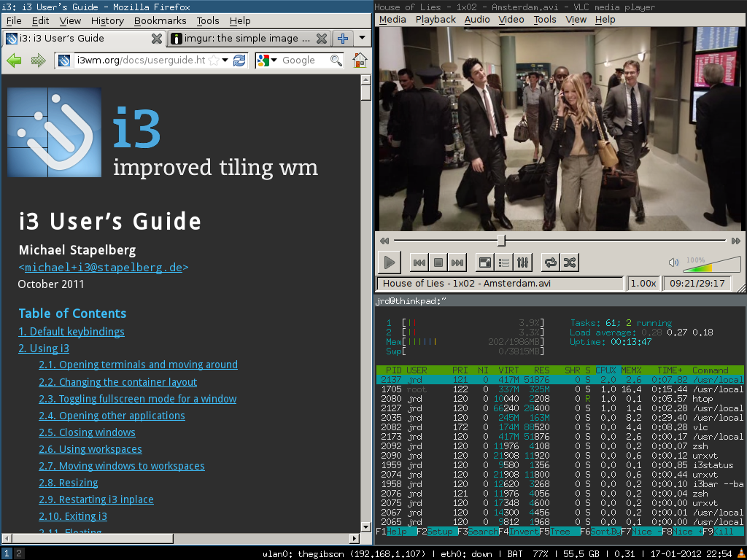Image resolution: width=747 pixels, height=560 pixels.
Task: Click the Firefox URL address field
Action: [141, 61]
